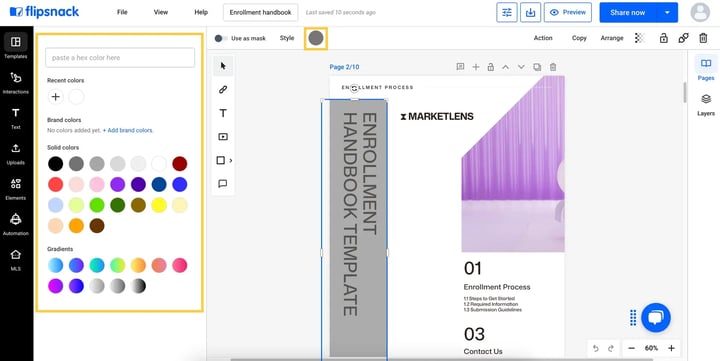Image resolution: width=720 pixels, height=361 pixels.
Task: Select the shape square tool
Action: click(x=220, y=160)
